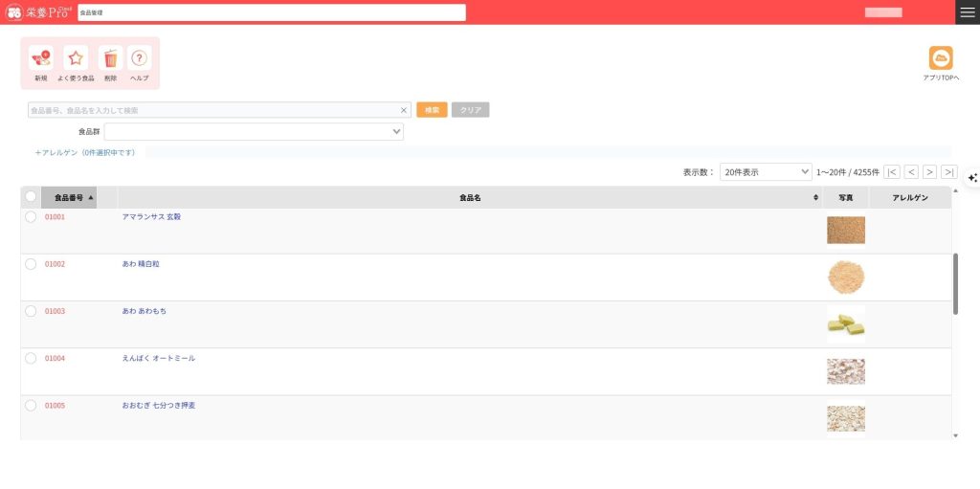
Task: Select the radio button for row 01001
Action: click(x=31, y=217)
